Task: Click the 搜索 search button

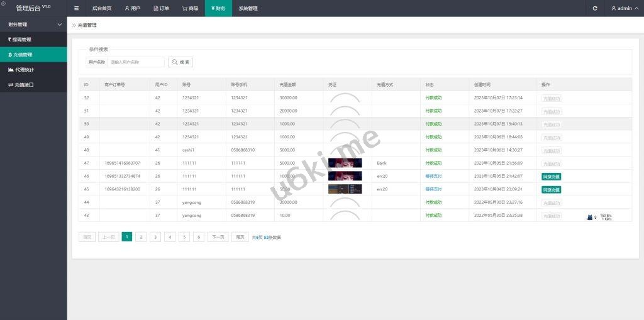Action: [180, 62]
